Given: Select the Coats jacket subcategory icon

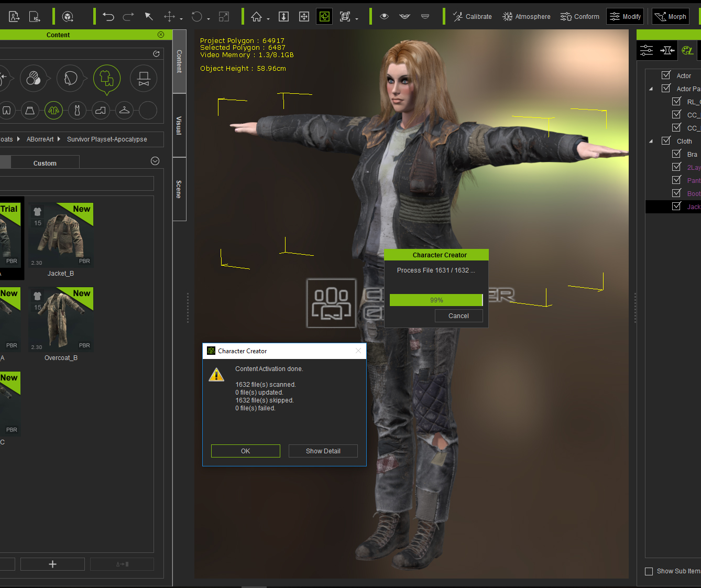Looking at the screenshot, I should click(x=53, y=111).
